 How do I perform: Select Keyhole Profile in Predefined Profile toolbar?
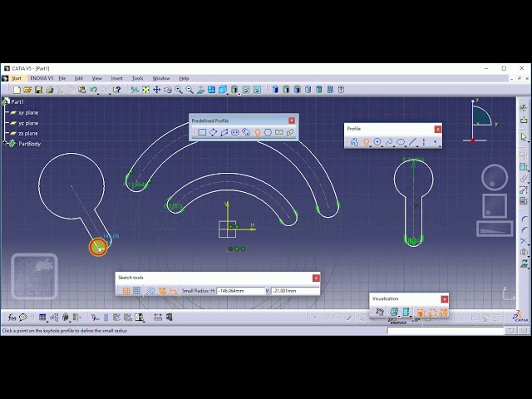point(257,132)
